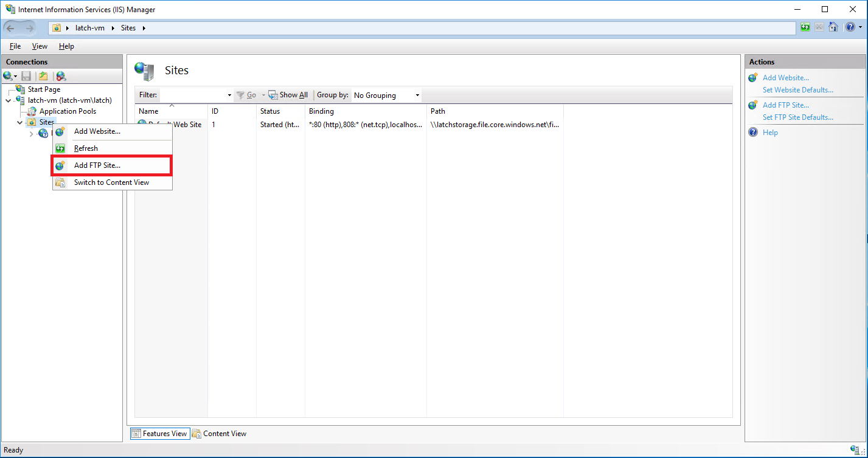Click the Show All button
868x458 pixels.
(288, 95)
